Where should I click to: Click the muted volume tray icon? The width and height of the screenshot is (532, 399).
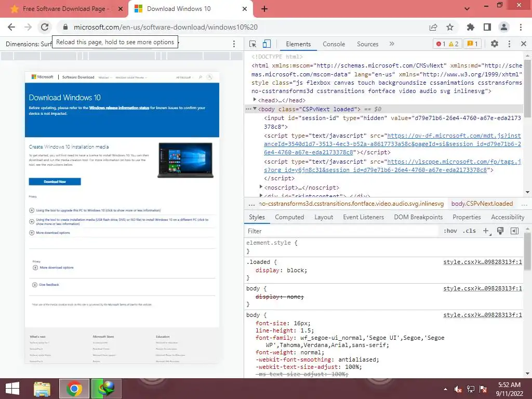point(458,389)
